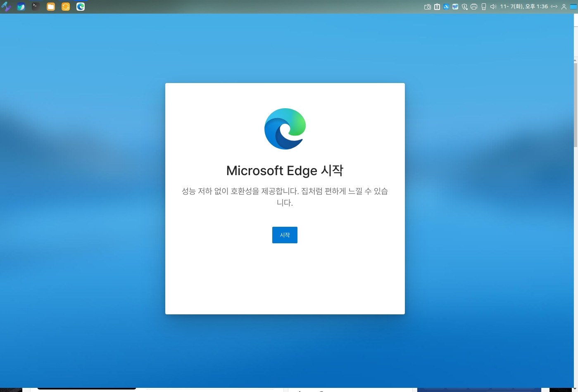Click the double-arrow icon beside the clock
Screen dimensions: 578x392
(554, 7)
